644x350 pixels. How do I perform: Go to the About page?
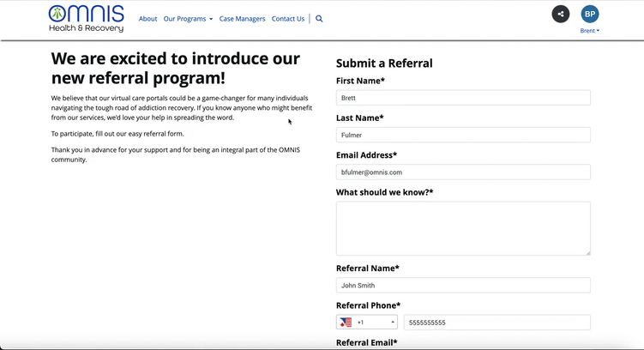147,19
